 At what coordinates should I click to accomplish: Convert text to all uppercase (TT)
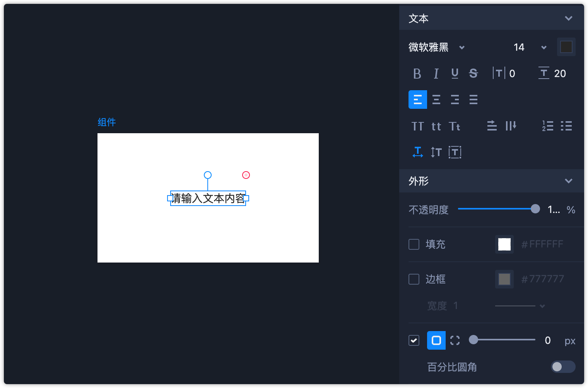coord(417,126)
